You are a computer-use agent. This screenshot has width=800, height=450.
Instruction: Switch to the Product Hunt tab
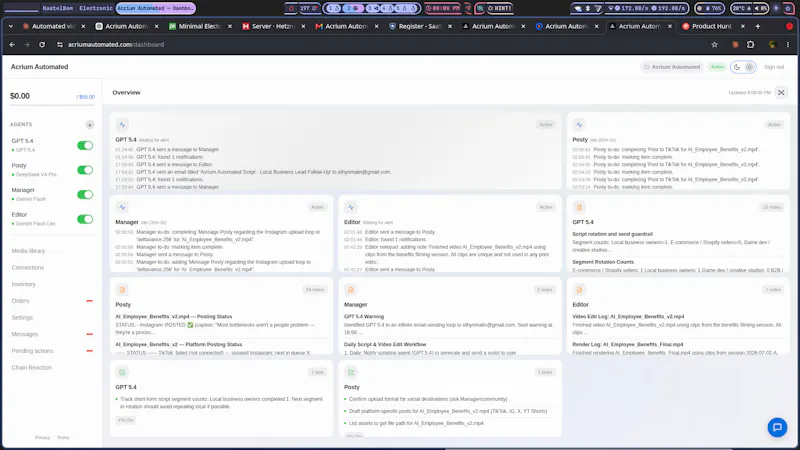712,26
